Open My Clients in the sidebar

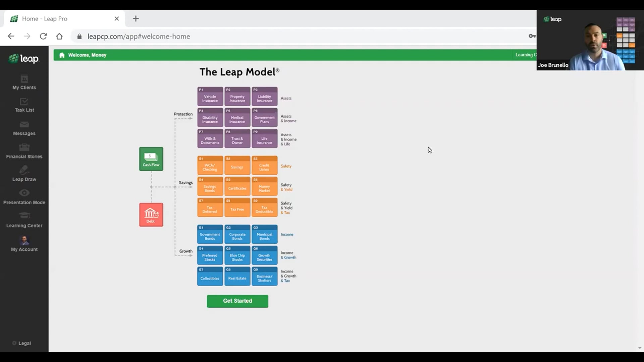[x=24, y=82]
